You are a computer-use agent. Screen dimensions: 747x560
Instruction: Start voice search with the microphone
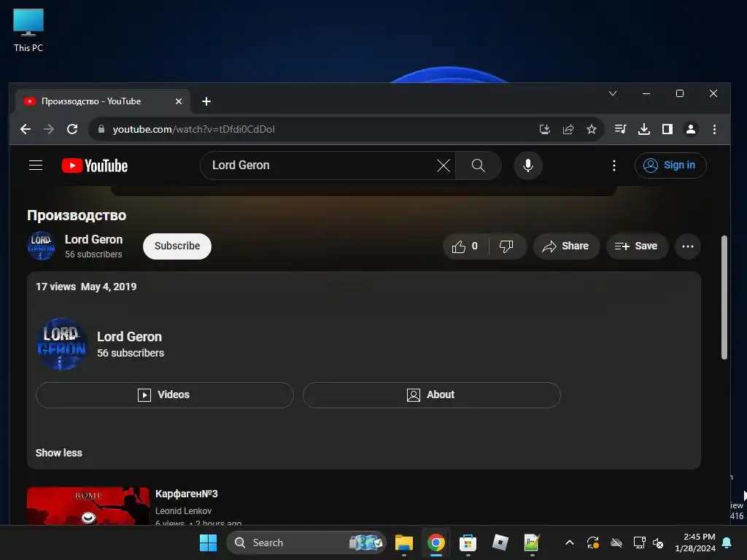528,166
